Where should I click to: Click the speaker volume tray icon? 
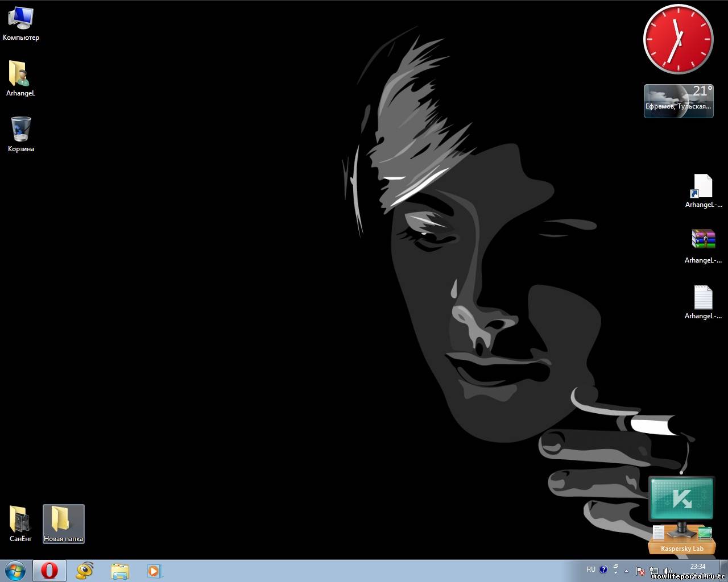pyautogui.click(x=667, y=571)
